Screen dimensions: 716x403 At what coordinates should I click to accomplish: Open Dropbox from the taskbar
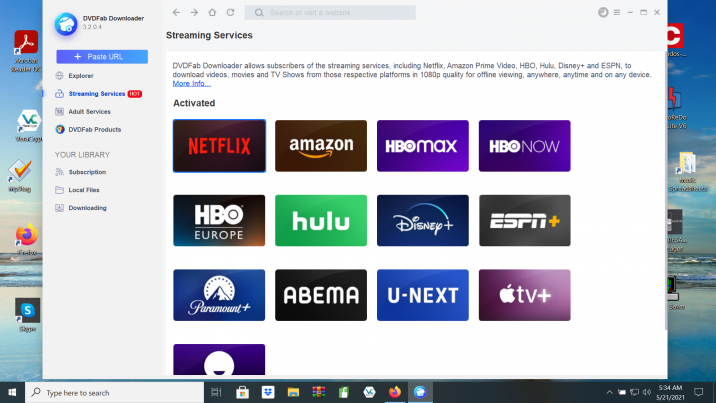(268, 392)
